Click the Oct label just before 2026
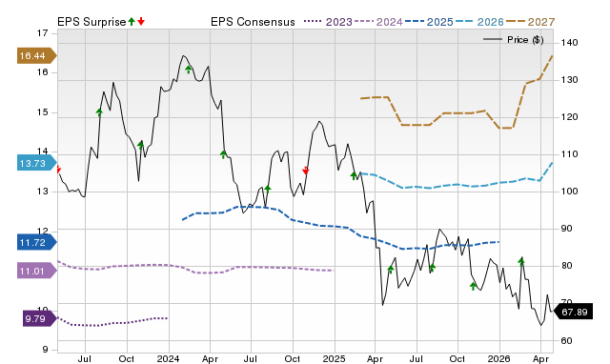Screen dimensions: 610x364 [x=457, y=358]
